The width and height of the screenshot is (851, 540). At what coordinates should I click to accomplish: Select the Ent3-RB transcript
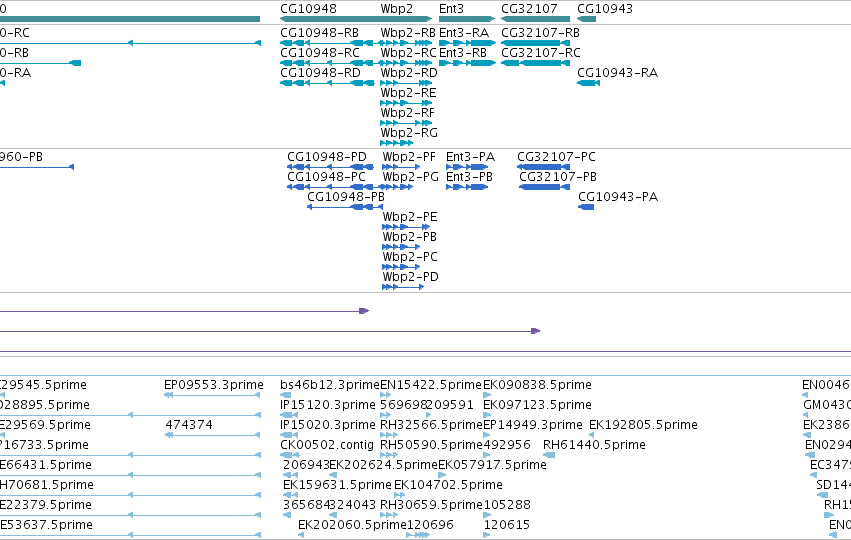[x=463, y=53]
